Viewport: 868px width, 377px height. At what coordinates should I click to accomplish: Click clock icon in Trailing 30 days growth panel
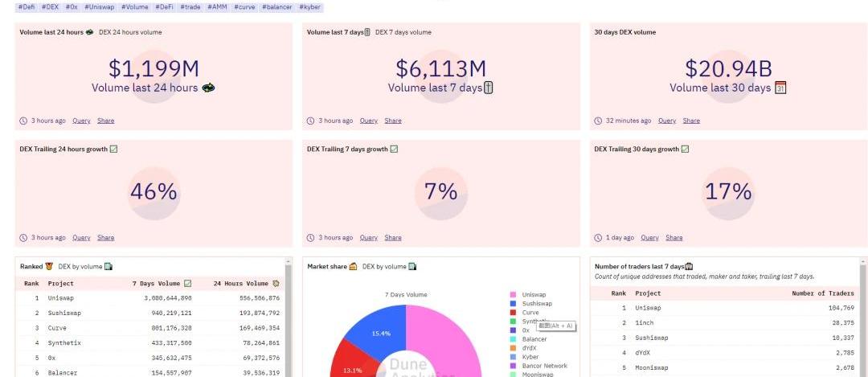[598, 238]
